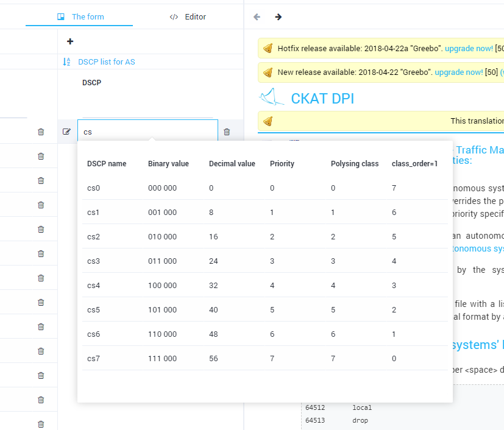Follow upgrade now link in New release notice
This screenshot has height=430, width=504.
(x=458, y=72)
